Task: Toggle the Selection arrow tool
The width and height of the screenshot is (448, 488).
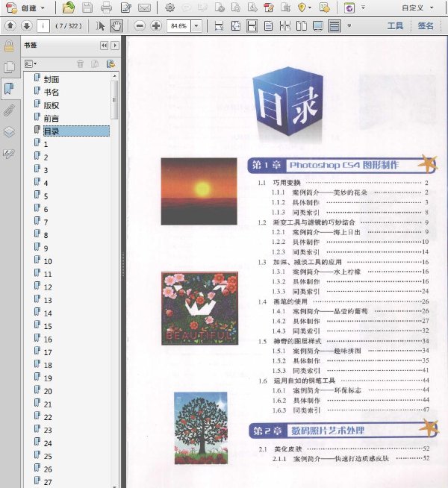Action: pyautogui.click(x=100, y=26)
